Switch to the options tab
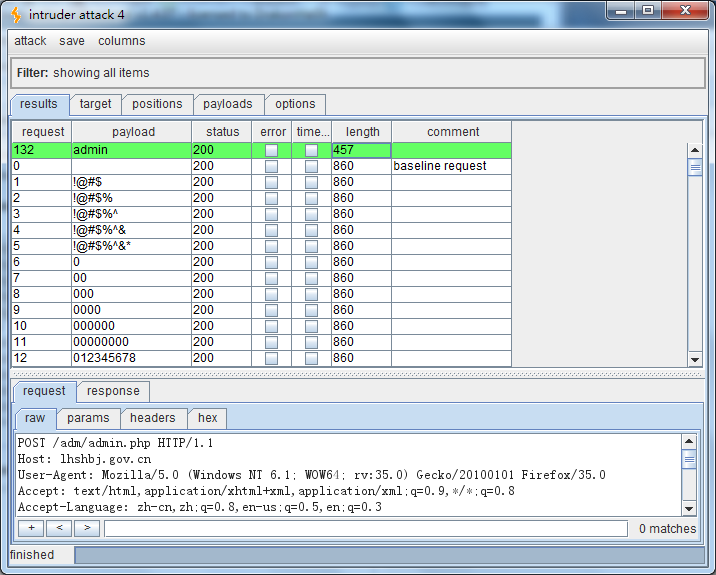 [x=295, y=104]
